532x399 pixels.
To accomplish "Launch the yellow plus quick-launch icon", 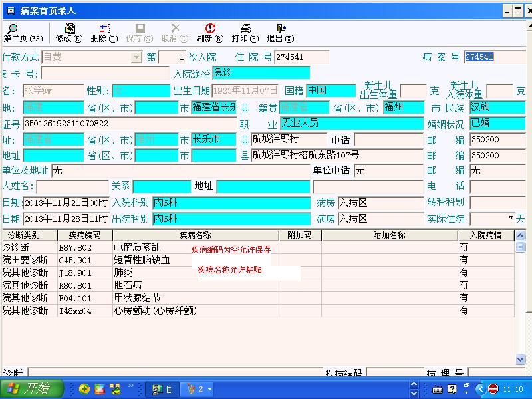I will pos(84,389).
